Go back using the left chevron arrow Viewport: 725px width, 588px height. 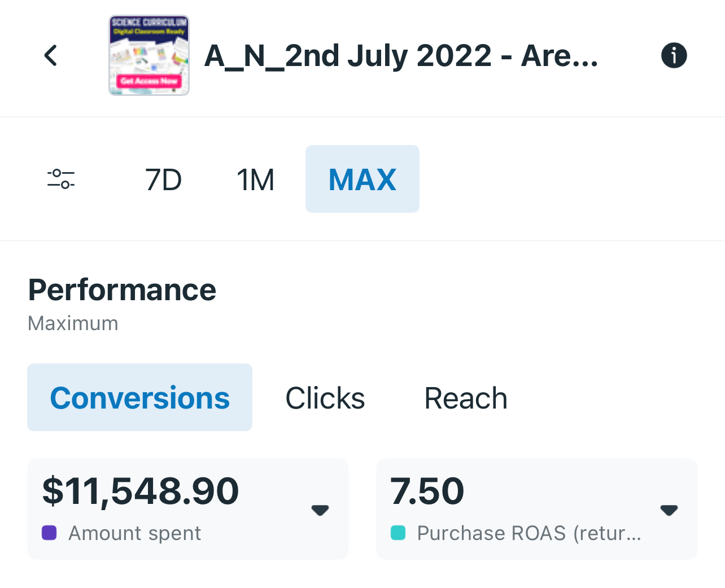click(51, 55)
